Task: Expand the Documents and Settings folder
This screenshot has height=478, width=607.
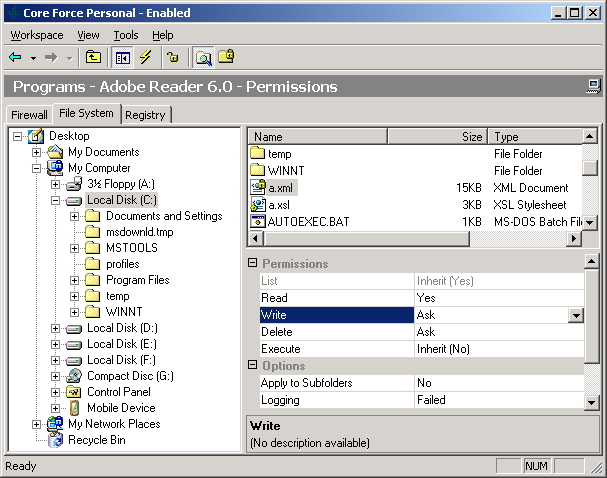Action: coord(74,216)
